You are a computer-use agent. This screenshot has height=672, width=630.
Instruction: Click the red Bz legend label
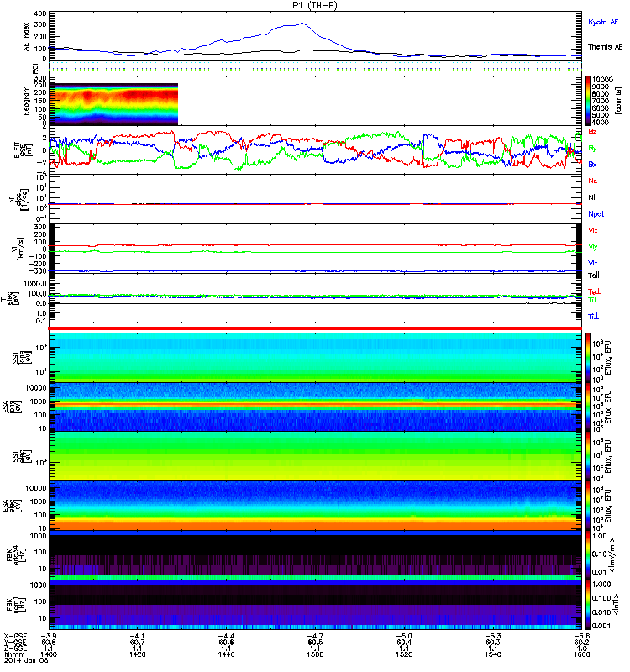pos(592,131)
